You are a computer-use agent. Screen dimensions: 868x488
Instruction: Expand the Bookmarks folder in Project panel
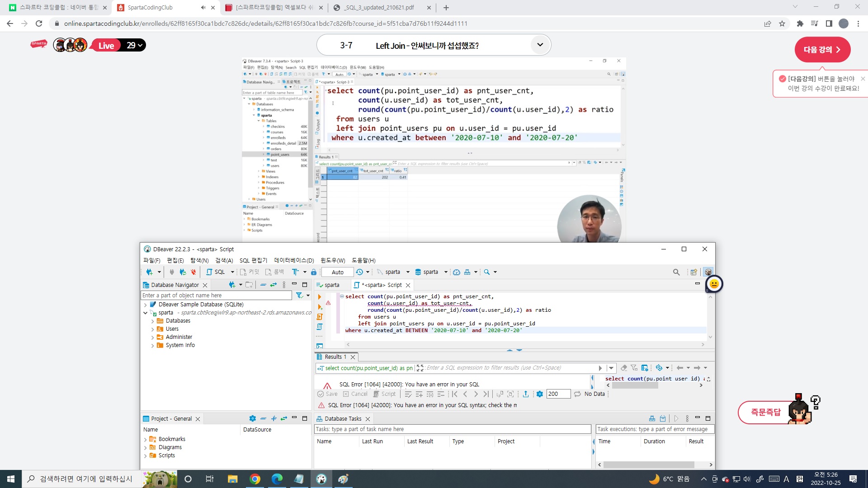(145, 440)
